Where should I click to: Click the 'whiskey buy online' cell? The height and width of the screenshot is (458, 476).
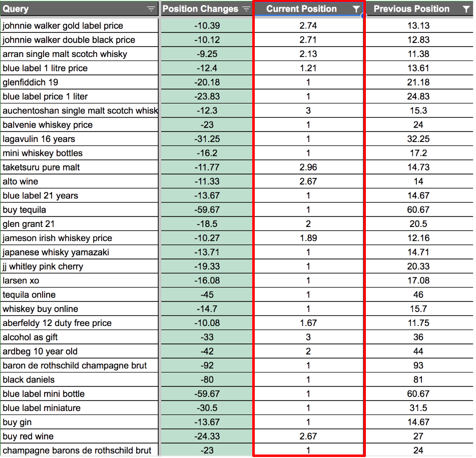click(80, 309)
